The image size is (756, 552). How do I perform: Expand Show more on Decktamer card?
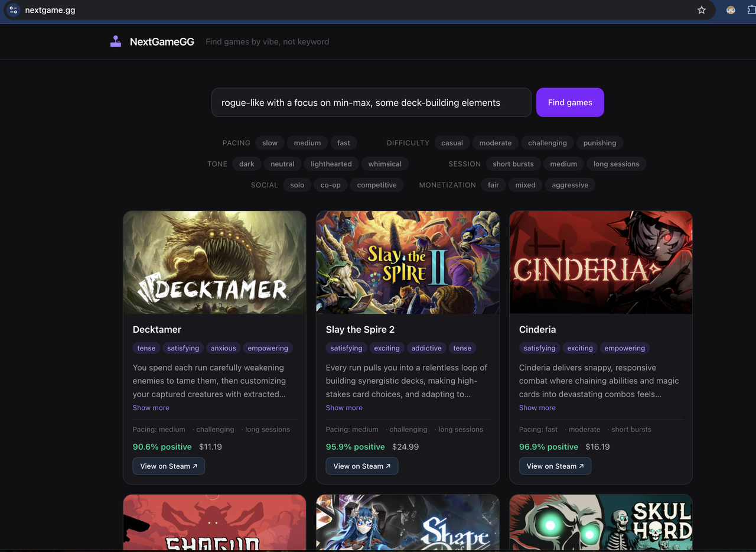click(x=151, y=408)
